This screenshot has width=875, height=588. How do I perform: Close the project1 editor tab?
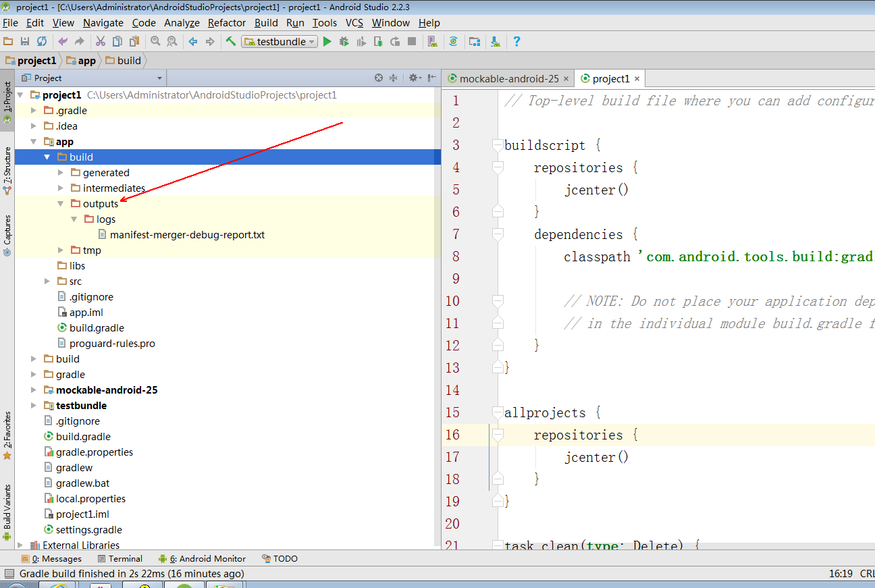(637, 79)
